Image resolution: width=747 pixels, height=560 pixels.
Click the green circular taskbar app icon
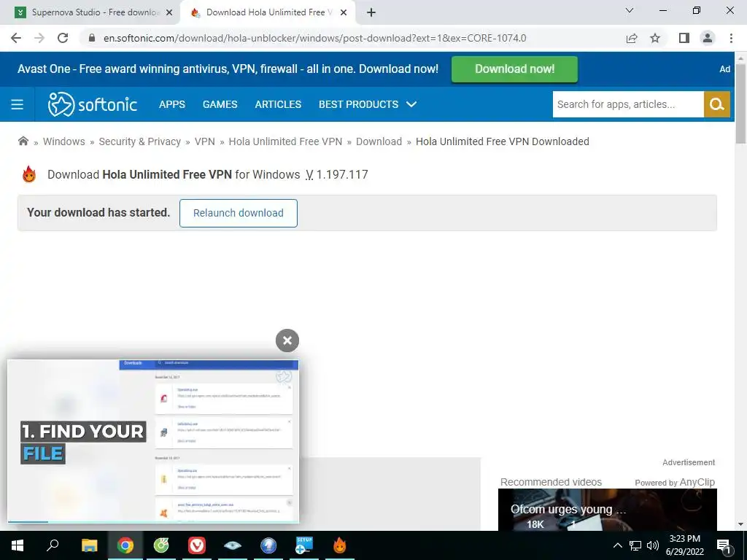click(x=161, y=545)
